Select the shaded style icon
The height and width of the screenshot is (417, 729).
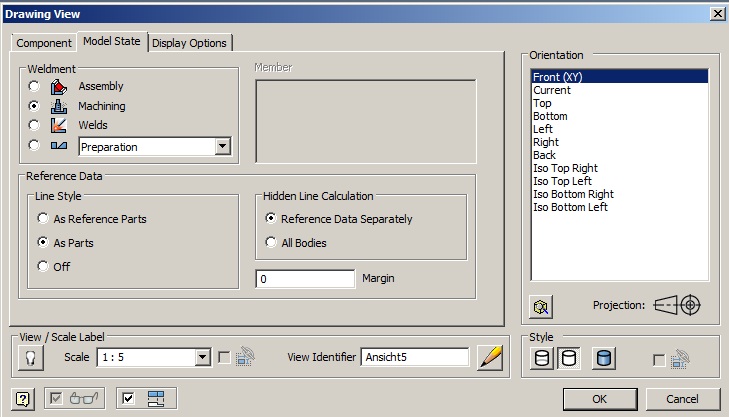604,358
